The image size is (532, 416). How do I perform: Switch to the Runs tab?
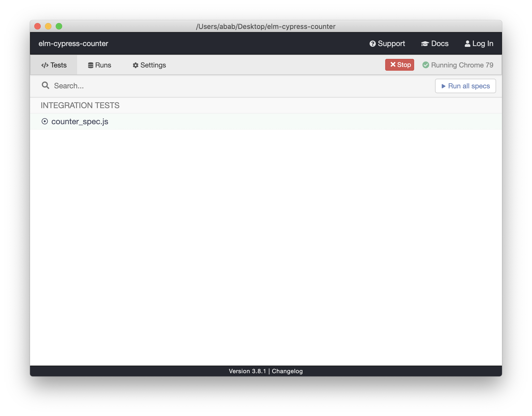click(x=99, y=65)
